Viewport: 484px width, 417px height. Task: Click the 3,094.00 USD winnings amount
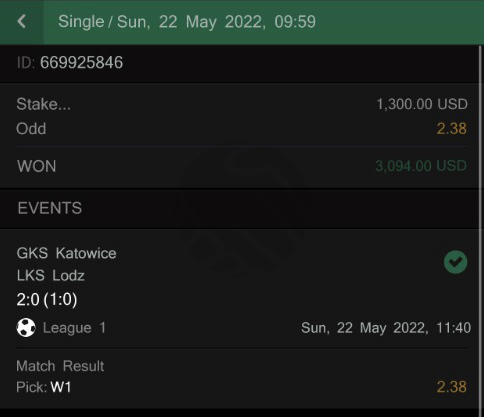pos(421,166)
